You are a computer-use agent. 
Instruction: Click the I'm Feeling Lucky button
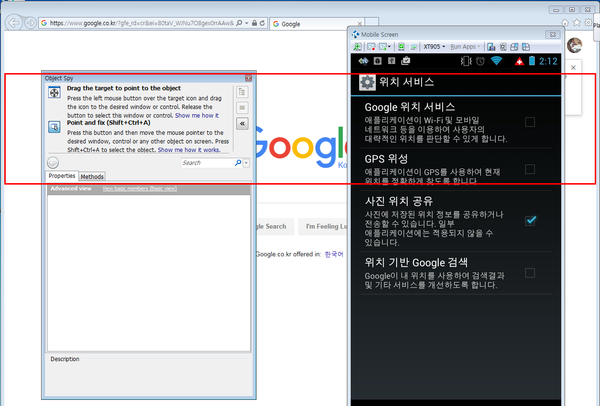point(323,227)
